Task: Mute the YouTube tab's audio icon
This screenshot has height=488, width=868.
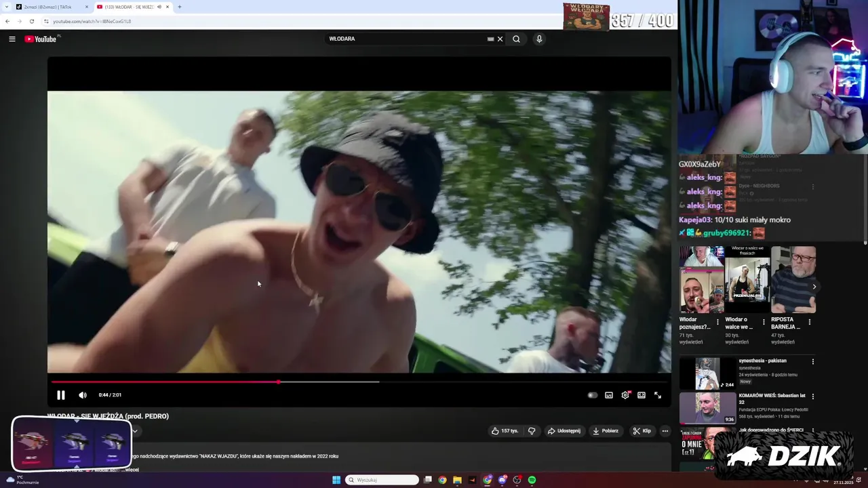Action: point(159,7)
